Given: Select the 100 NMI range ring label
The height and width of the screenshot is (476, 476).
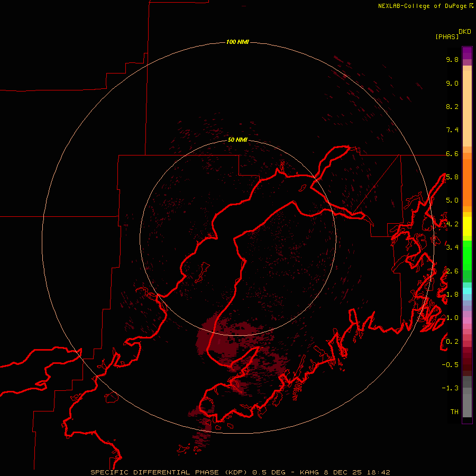Looking at the screenshot, I should pyautogui.click(x=237, y=42).
